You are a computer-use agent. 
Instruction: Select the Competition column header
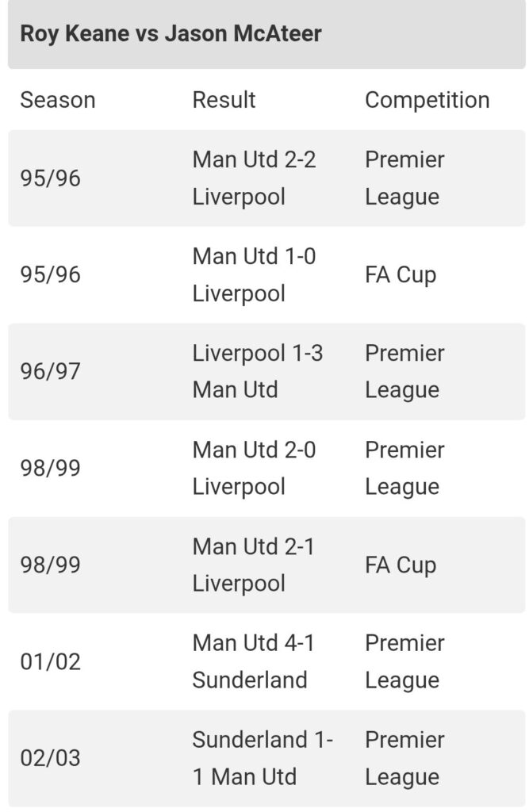[427, 100]
